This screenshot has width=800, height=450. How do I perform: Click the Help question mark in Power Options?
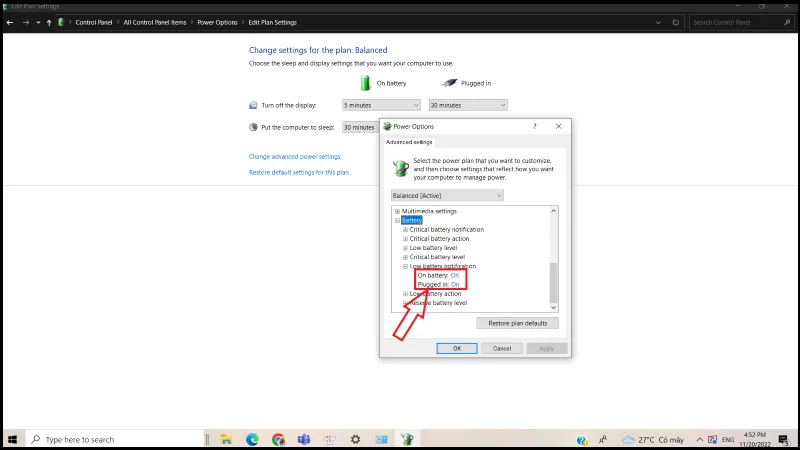[534, 127]
